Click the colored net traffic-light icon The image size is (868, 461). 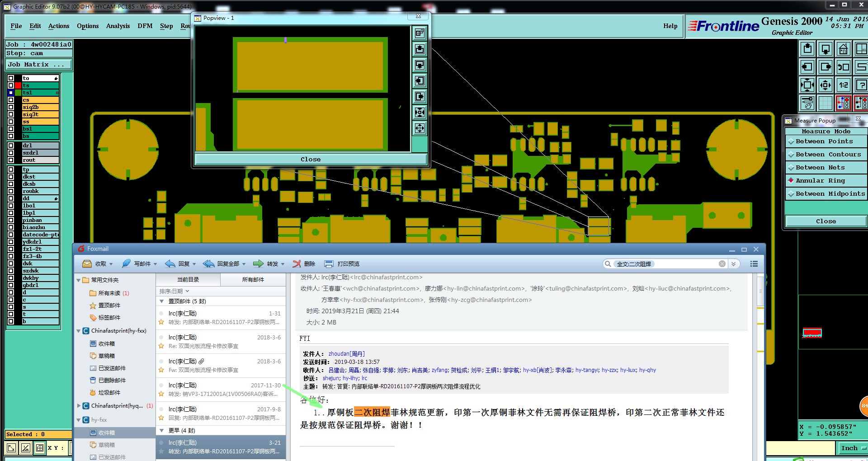(844, 103)
